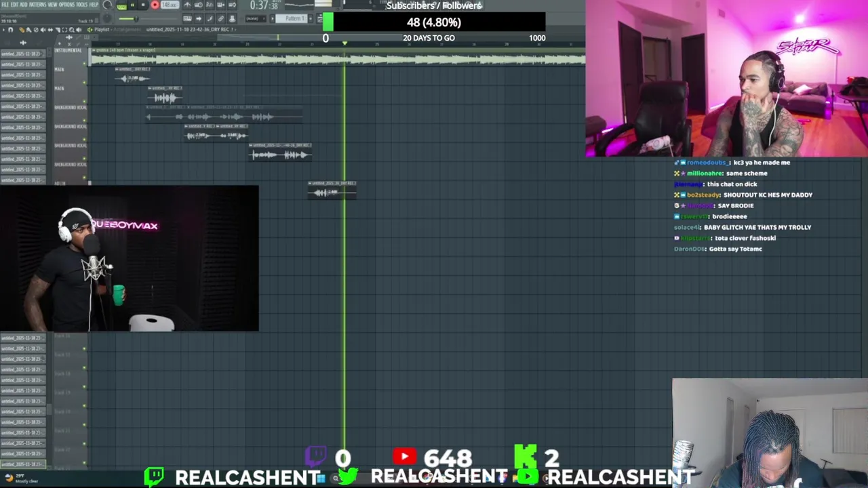Mute the fourth BACKGROUND VOCAL track LED
Viewport: 868px width, 488px height.
point(85,178)
